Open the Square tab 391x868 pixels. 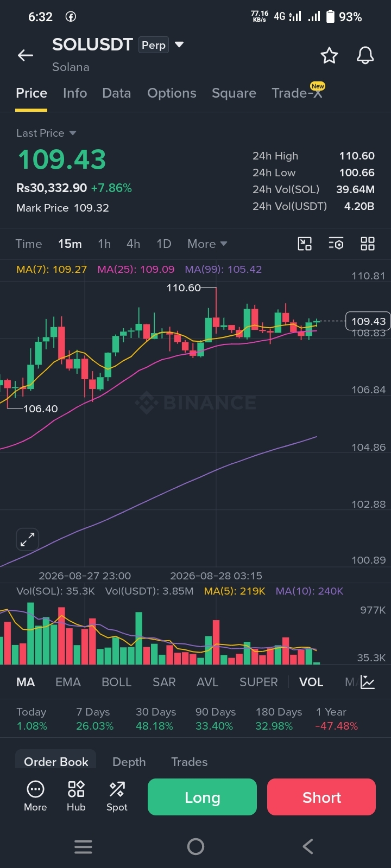point(234,93)
